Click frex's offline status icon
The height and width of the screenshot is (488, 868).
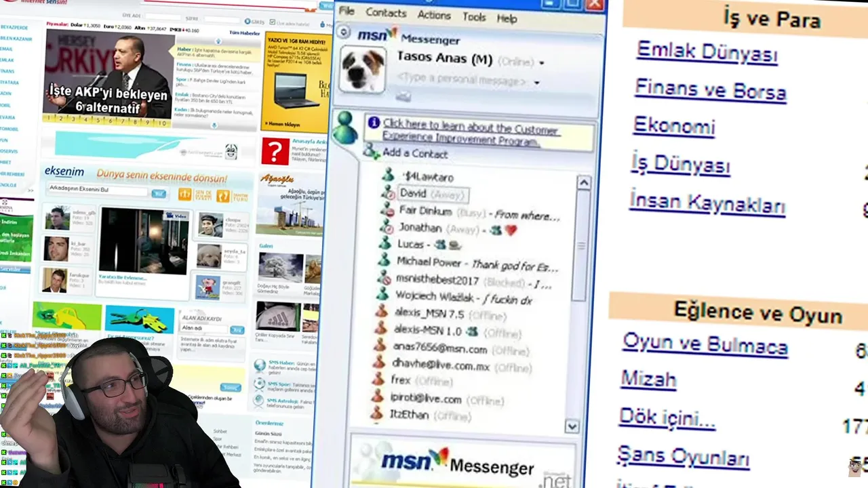[x=379, y=380]
